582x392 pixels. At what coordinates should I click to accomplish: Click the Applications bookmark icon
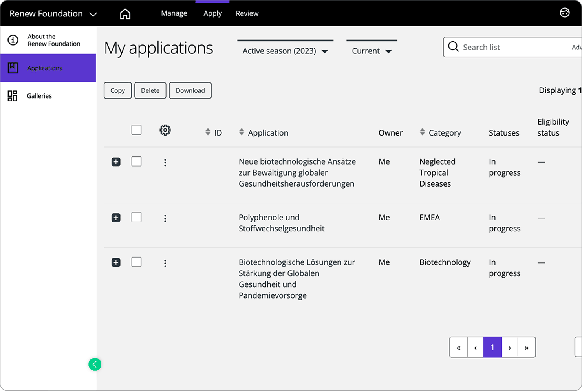(13, 68)
